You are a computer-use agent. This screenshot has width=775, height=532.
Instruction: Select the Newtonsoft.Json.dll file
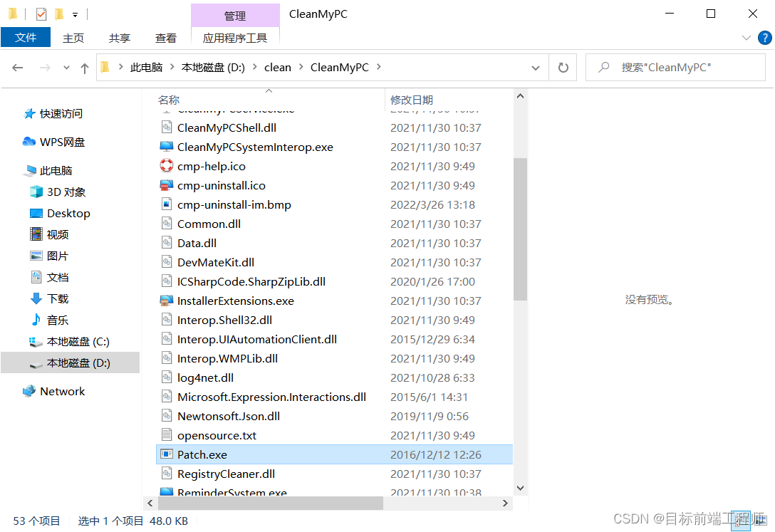pyautogui.click(x=229, y=417)
